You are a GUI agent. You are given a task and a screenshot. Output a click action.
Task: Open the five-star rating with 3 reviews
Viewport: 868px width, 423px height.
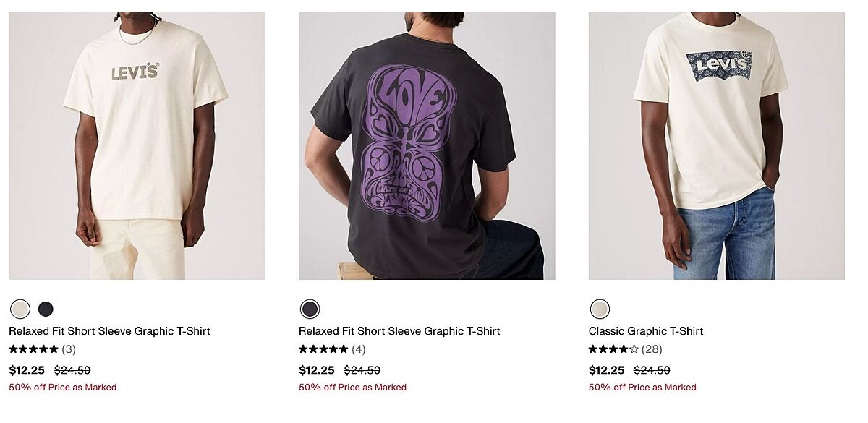click(34, 349)
